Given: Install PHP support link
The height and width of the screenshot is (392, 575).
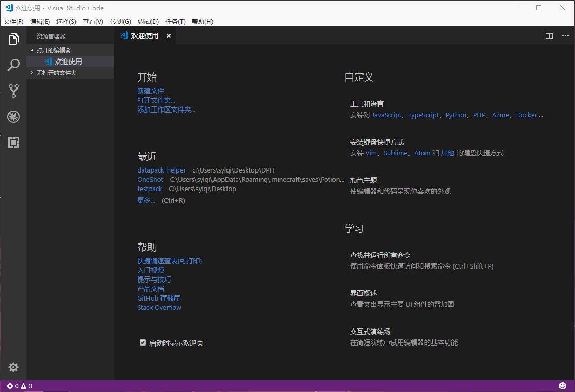Looking at the screenshot, I should (479, 115).
